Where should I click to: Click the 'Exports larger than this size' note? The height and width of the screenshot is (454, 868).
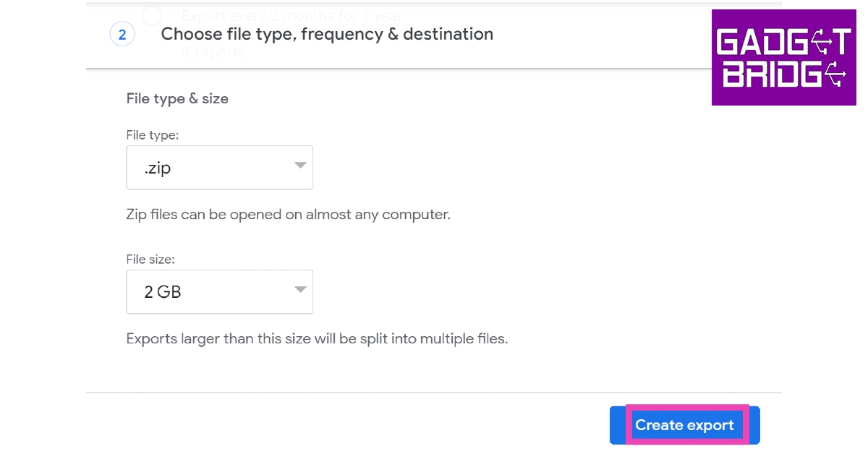coord(317,338)
